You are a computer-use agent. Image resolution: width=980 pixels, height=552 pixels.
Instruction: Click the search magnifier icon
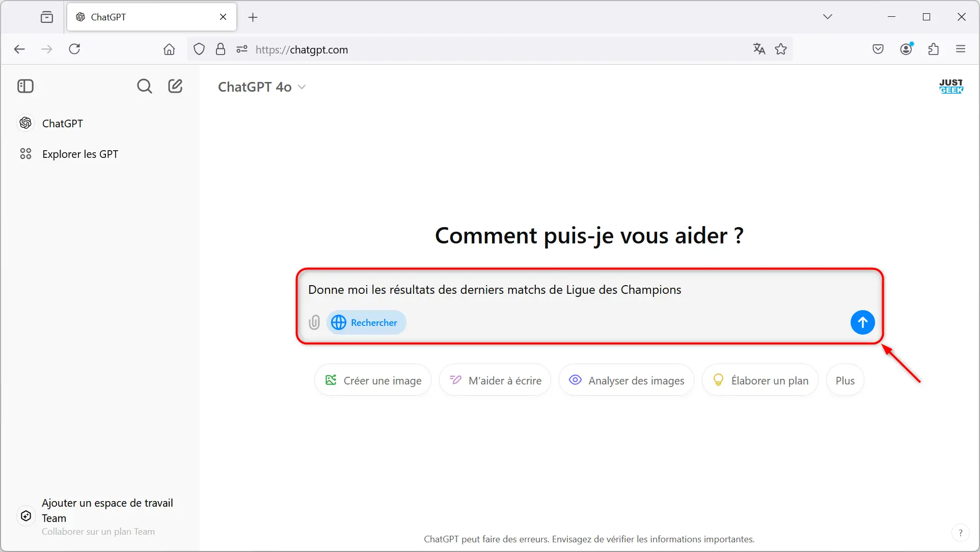(x=144, y=86)
